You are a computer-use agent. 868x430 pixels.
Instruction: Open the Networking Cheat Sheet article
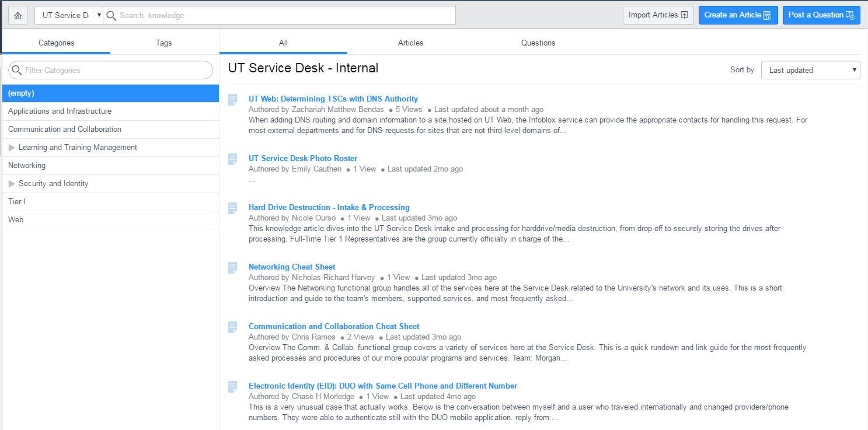(292, 267)
